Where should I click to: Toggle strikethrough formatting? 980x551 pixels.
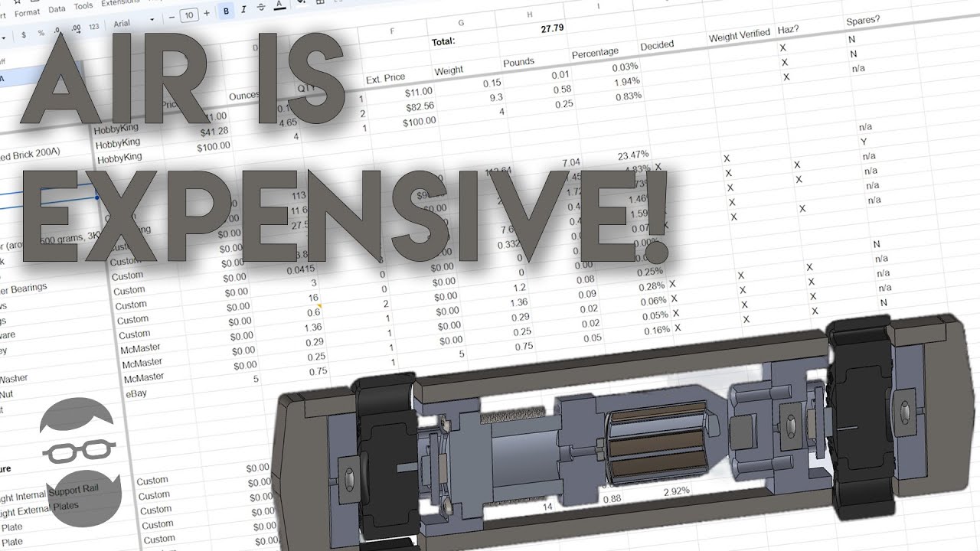262,7
